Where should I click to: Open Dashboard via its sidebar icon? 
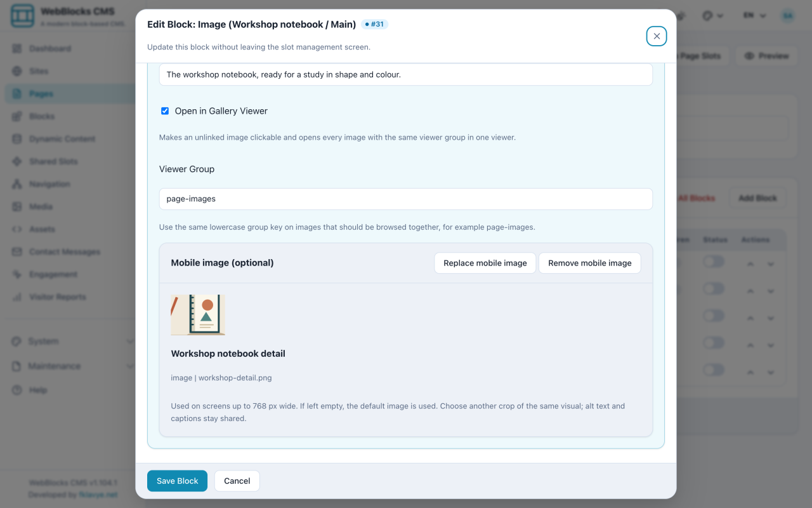coord(17,49)
